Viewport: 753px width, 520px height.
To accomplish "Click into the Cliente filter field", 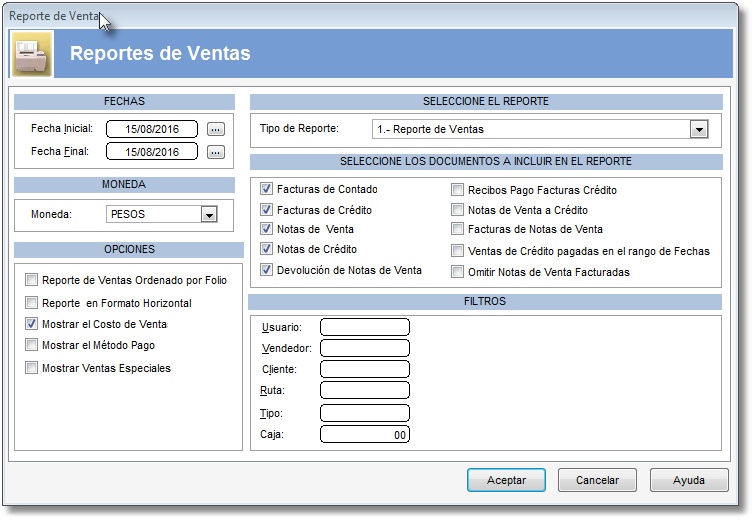I will click(x=365, y=369).
